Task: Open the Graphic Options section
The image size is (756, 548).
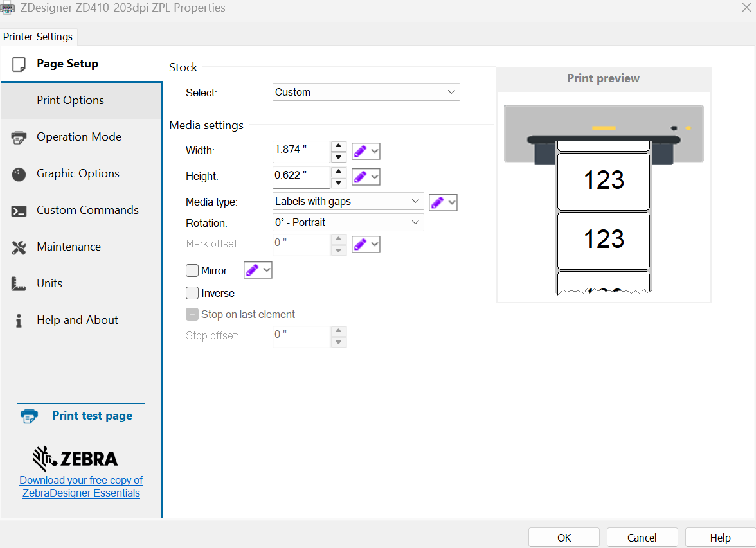Action: point(81,173)
